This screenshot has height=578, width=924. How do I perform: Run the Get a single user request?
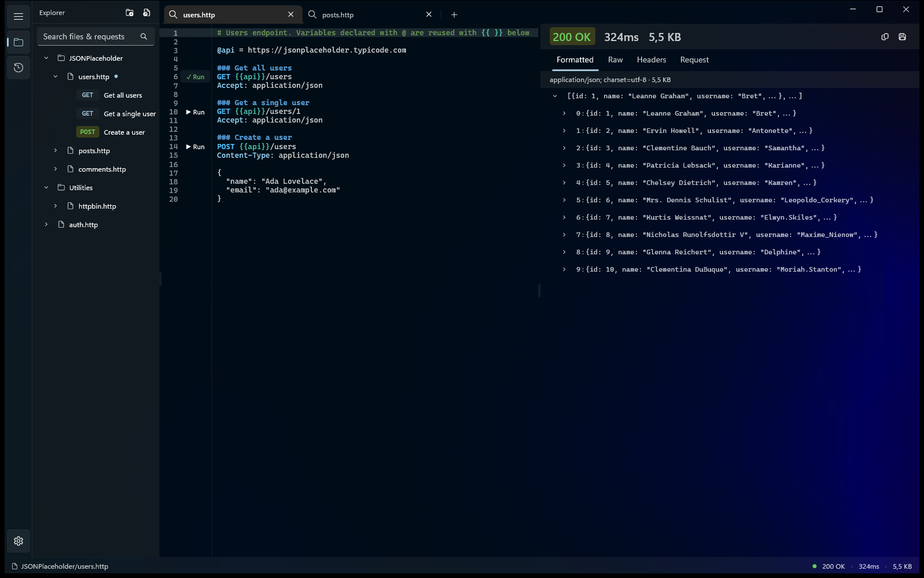pos(196,112)
